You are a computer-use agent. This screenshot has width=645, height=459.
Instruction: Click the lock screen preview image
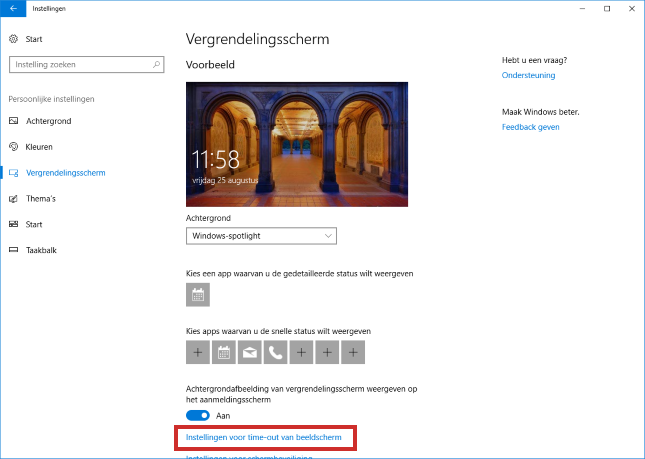click(297, 144)
